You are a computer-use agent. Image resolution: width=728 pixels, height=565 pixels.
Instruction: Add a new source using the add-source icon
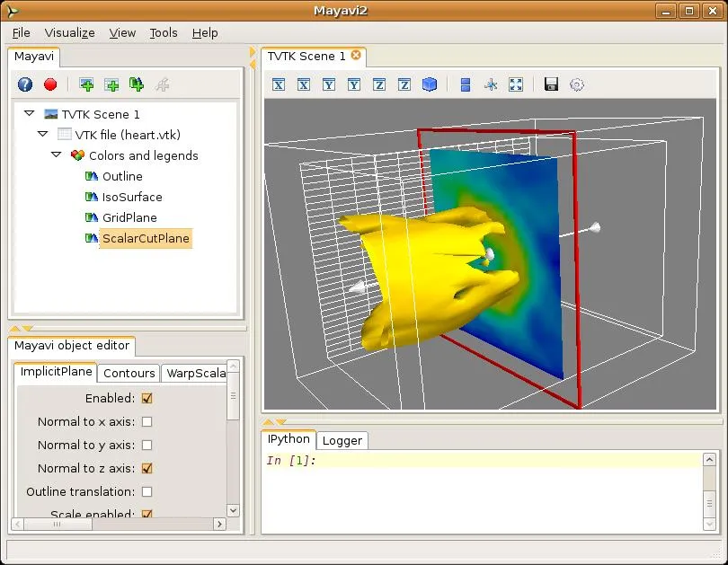coord(86,84)
